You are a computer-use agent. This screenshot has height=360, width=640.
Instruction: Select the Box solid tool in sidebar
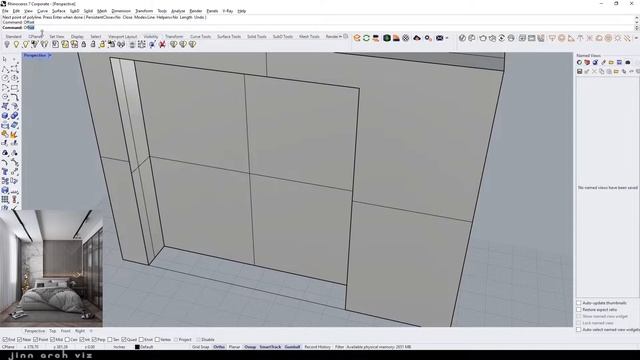[x=5, y=116]
